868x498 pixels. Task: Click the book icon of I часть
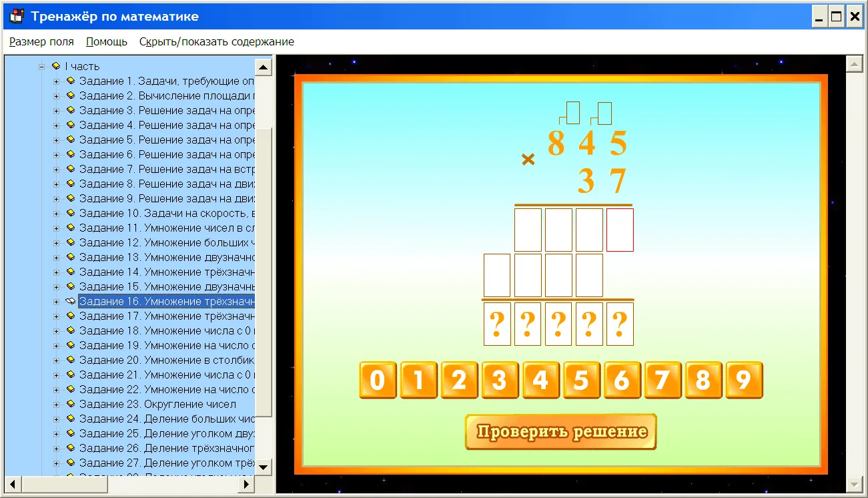click(x=55, y=67)
